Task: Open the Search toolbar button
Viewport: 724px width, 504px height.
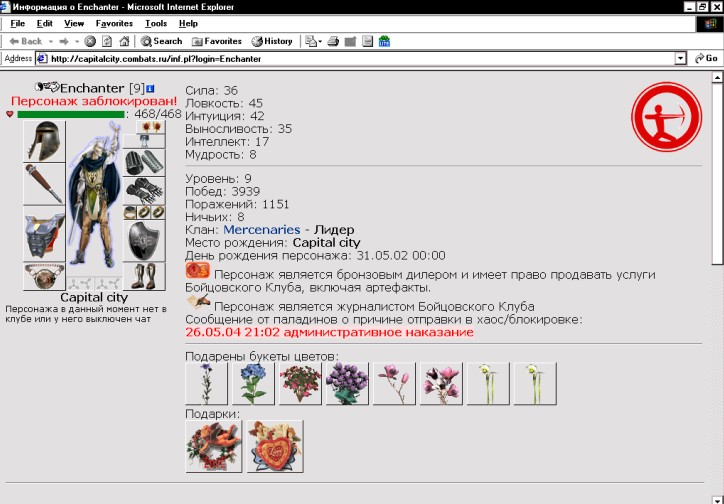Action: 161,42
